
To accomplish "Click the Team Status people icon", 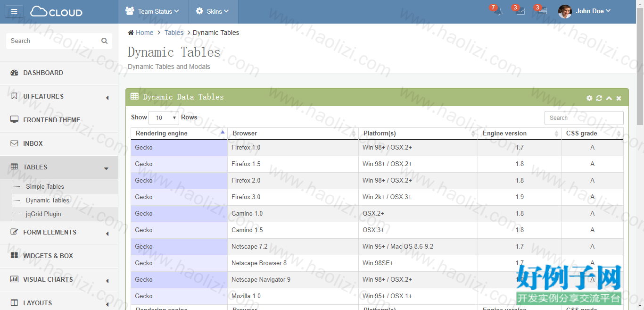I will click(x=130, y=11).
